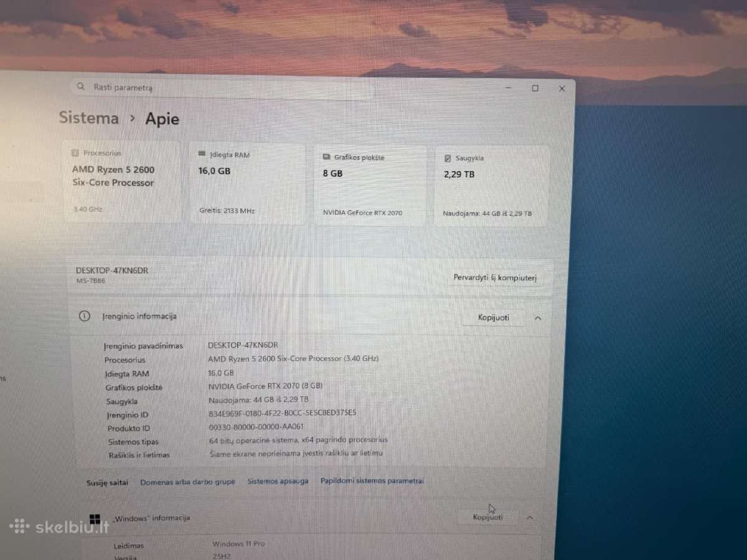The width and height of the screenshot is (747, 560).
Task: Click the Apie breadcrumb title
Action: tap(162, 119)
